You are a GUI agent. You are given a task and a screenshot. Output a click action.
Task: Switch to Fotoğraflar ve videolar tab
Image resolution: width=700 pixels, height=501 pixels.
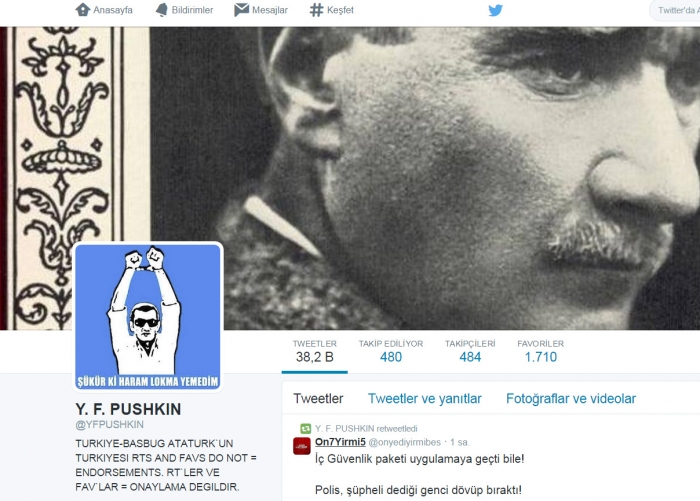click(x=571, y=399)
